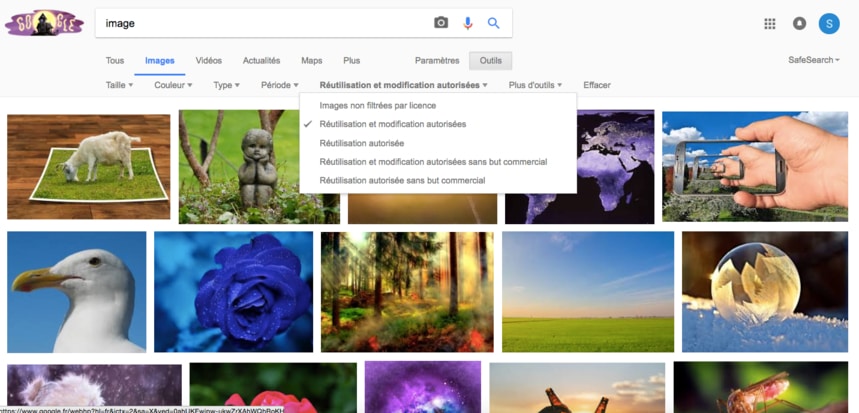Open the Google apps grid
The width and height of the screenshot is (859, 413).
point(770,24)
